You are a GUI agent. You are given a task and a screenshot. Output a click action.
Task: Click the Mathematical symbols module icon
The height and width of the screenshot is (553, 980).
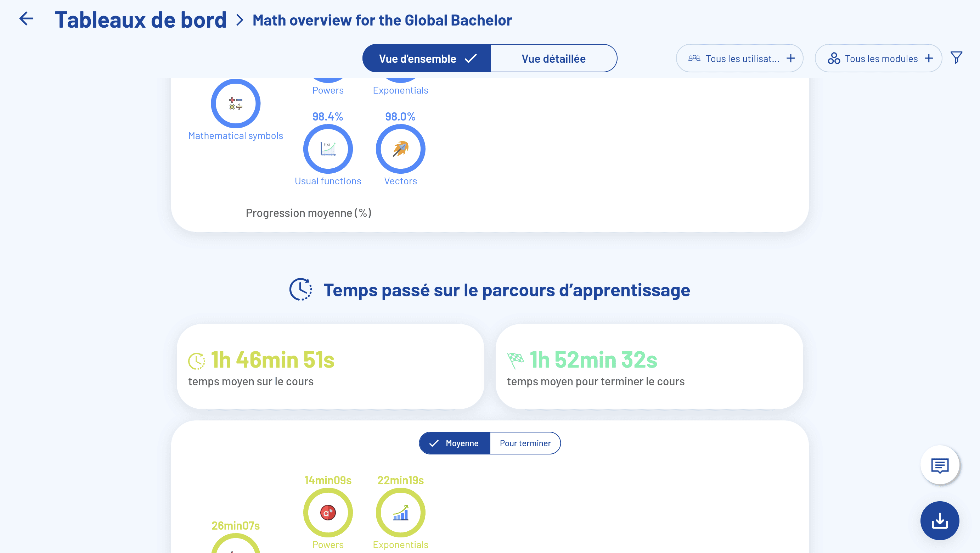tap(236, 104)
